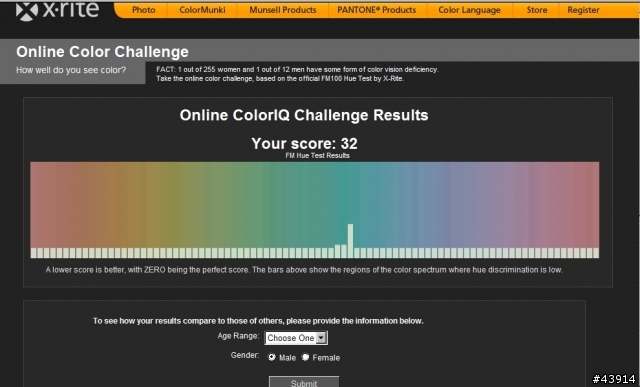This screenshot has height=387, width=640.
Task: Open the ColorMunki menu
Action: coord(202,10)
